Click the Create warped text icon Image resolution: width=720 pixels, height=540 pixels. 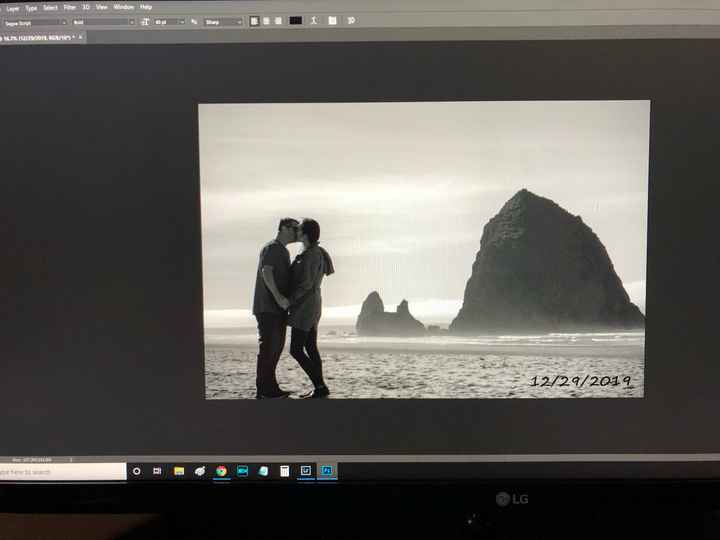(314, 21)
